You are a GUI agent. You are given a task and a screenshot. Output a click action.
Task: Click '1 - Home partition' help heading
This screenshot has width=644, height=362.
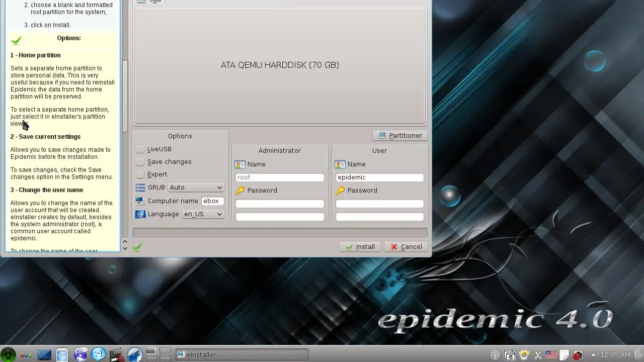[x=35, y=55]
